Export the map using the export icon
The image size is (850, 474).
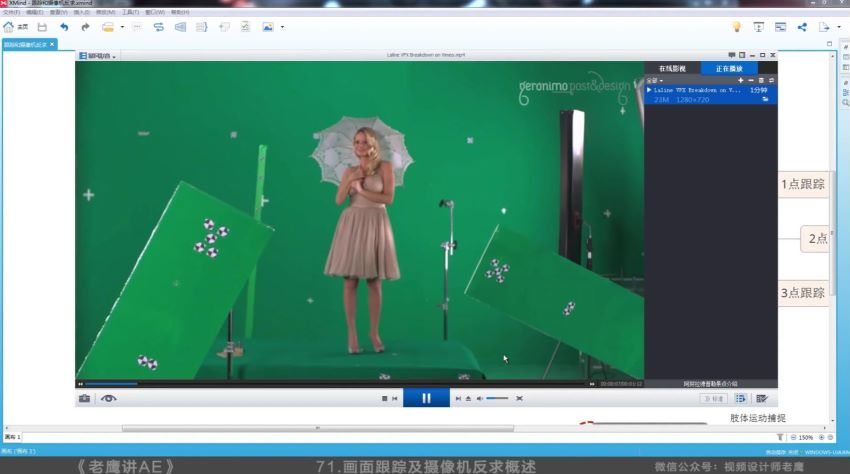point(824,27)
